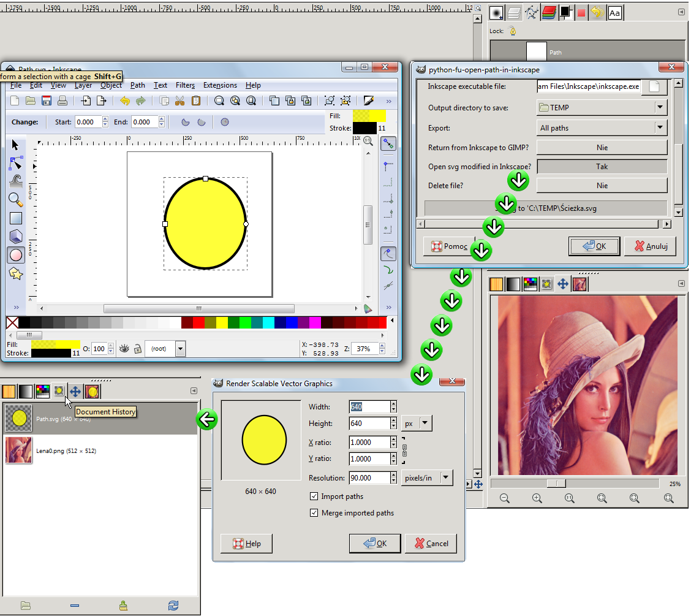Click Inkscape print icon
The height and width of the screenshot is (616, 691).
point(62,101)
